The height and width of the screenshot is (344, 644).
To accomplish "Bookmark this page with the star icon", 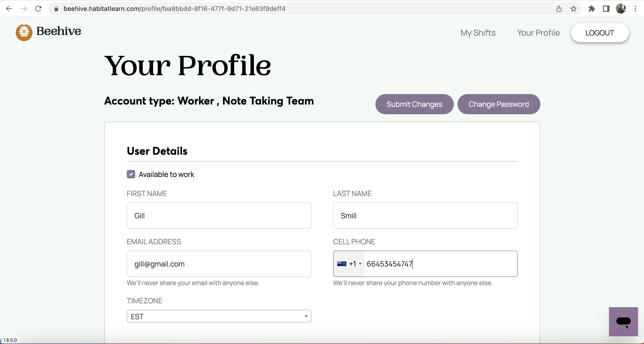I will [574, 8].
